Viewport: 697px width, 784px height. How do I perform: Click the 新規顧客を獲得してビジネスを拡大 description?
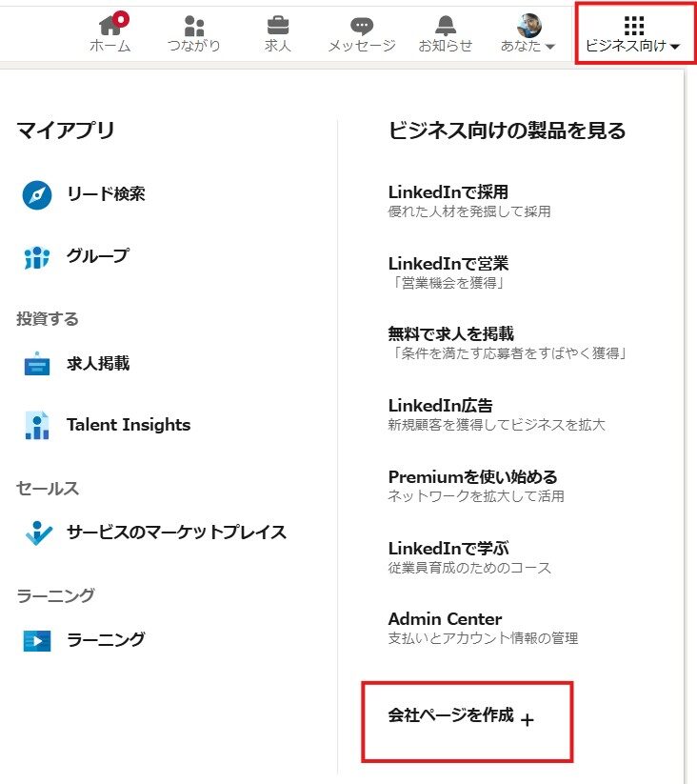click(x=497, y=426)
